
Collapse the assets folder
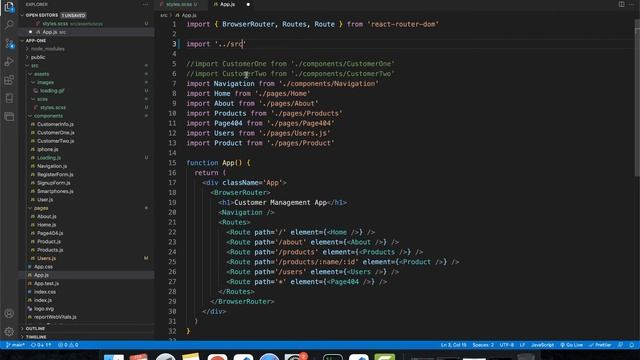tap(41, 74)
